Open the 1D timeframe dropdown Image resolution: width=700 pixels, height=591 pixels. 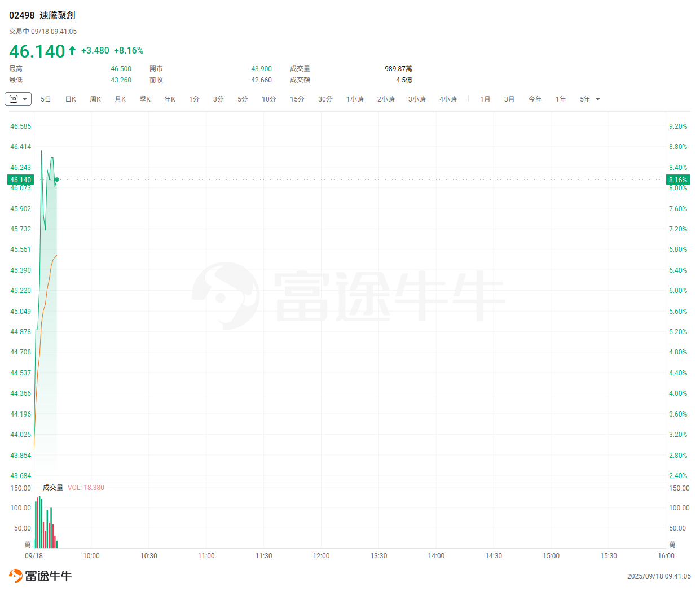[x=18, y=99]
